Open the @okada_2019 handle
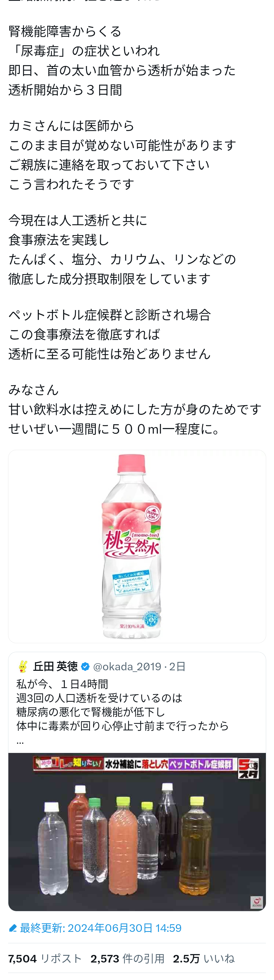This screenshot has width=274, height=980. tap(127, 667)
